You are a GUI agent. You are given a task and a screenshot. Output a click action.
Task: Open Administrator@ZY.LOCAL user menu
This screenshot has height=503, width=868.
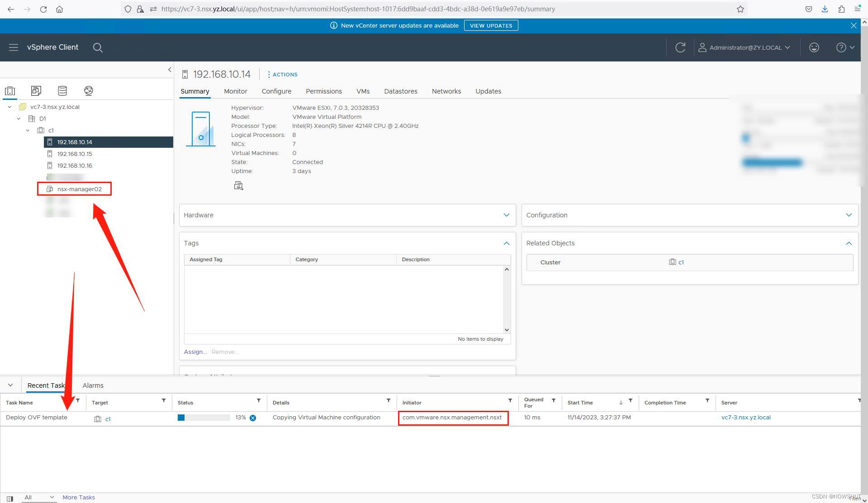pos(744,47)
